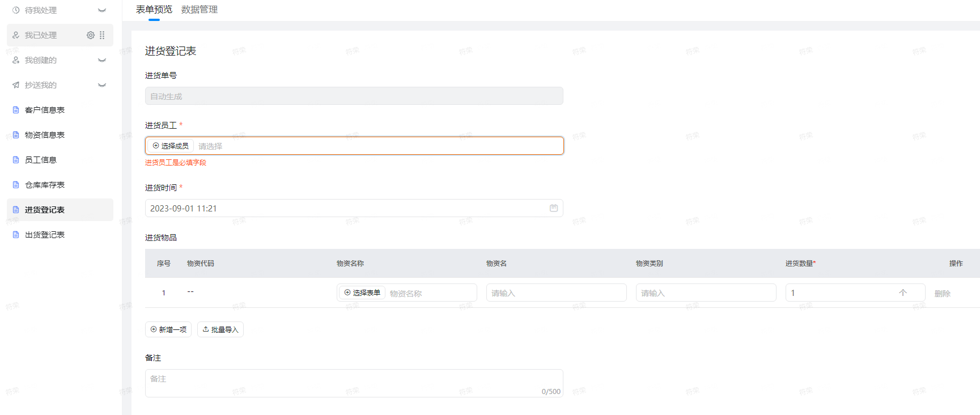This screenshot has height=415, width=980.
Task: Click the red 进货员工是必填字段 error text
Action: [x=176, y=163]
